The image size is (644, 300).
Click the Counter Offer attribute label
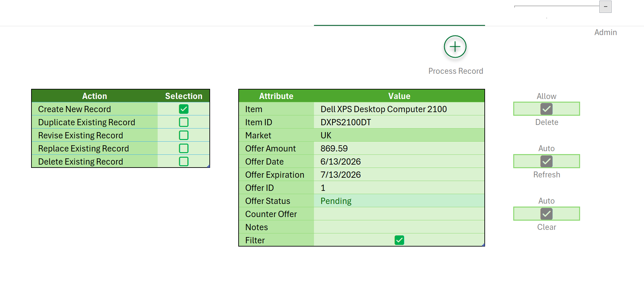(271, 214)
